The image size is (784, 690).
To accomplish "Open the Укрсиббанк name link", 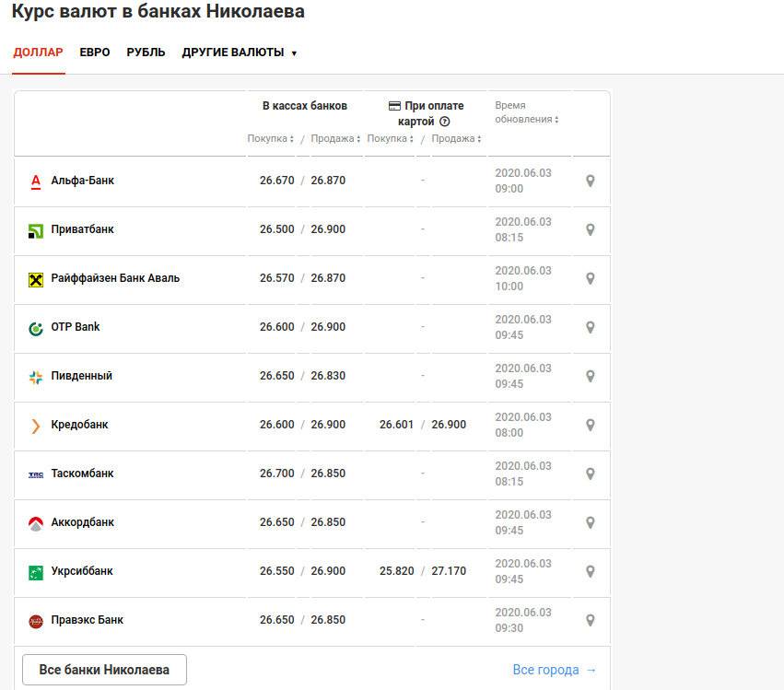I will click(82, 571).
